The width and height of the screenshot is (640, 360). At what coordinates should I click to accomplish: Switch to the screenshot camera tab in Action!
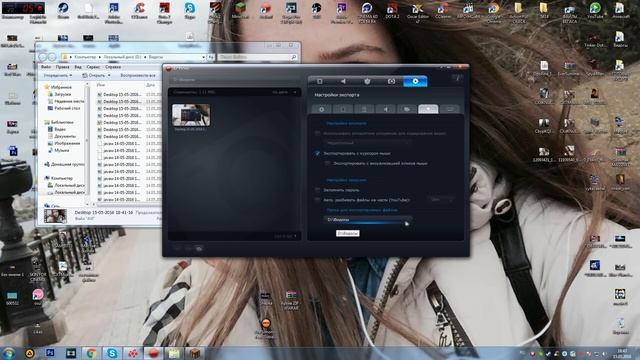coord(391,81)
